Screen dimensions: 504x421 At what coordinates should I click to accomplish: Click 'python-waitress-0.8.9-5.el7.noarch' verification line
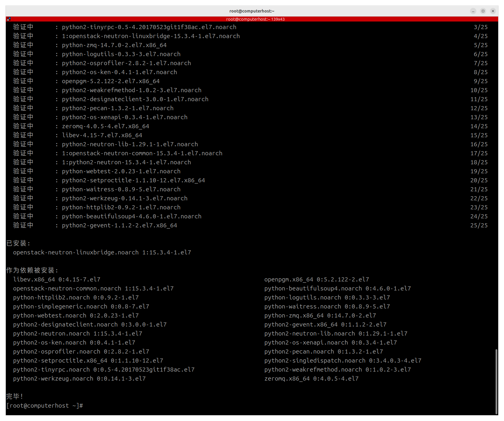coord(121,189)
